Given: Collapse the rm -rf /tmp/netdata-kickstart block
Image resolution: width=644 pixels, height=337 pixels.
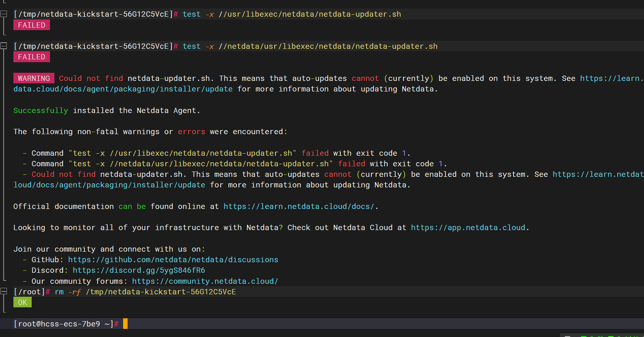Looking at the screenshot, I should (x=4, y=291).
